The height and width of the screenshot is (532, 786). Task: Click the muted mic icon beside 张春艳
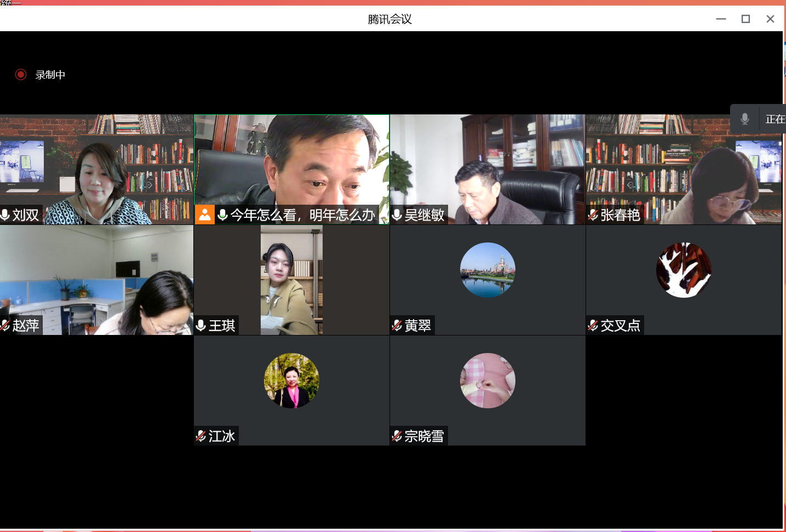(593, 215)
